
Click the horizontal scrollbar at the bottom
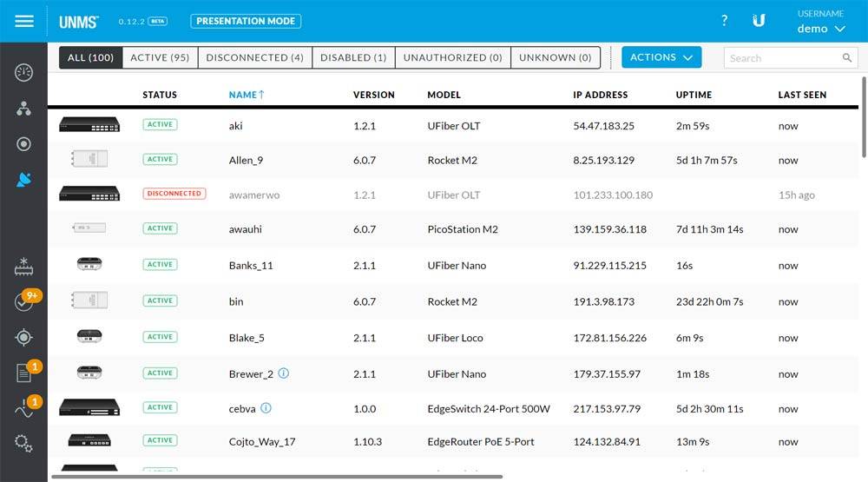pyautogui.click(x=276, y=477)
